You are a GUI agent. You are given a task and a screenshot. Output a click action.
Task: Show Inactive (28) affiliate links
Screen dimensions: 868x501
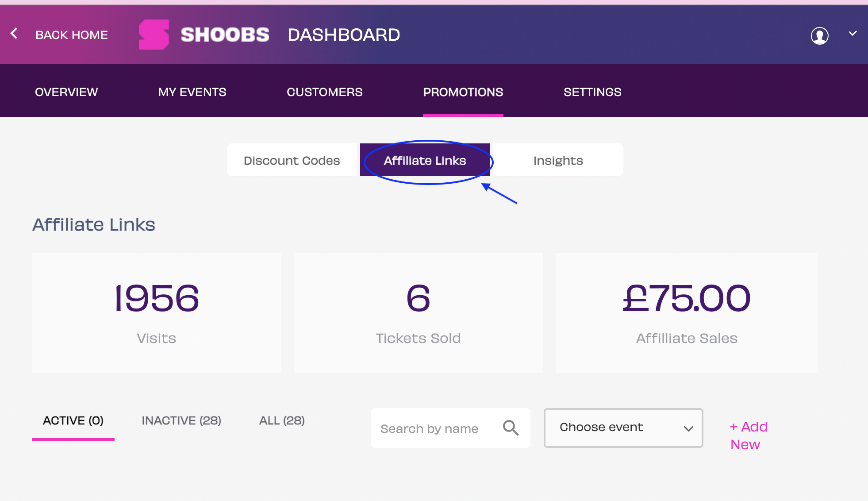click(181, 420)
